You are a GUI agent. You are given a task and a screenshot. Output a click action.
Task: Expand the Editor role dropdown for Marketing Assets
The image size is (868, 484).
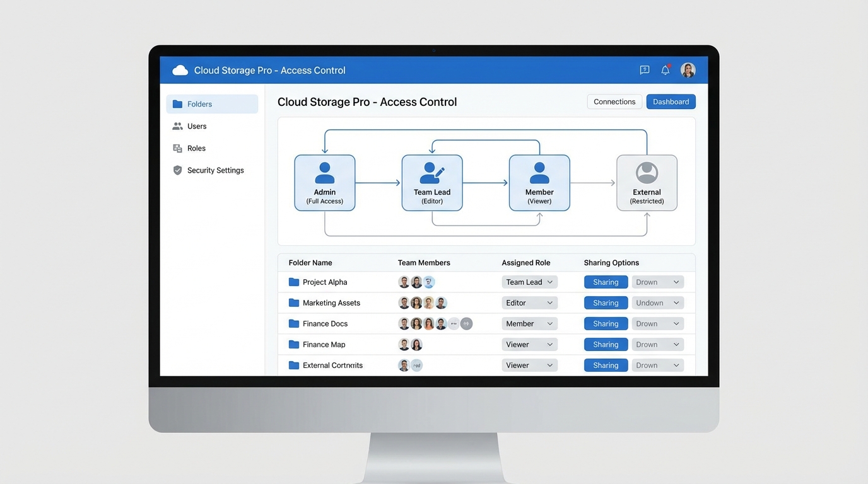coord(529,303)
